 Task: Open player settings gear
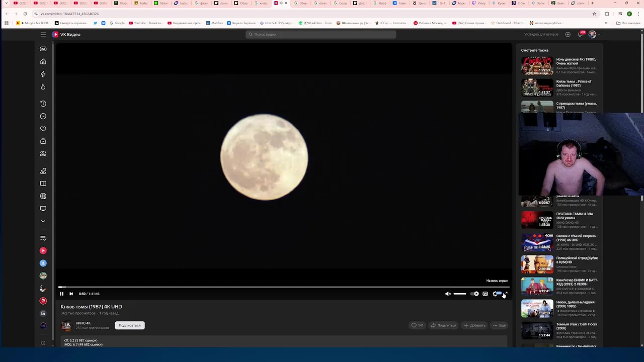[x=495, y=294]
